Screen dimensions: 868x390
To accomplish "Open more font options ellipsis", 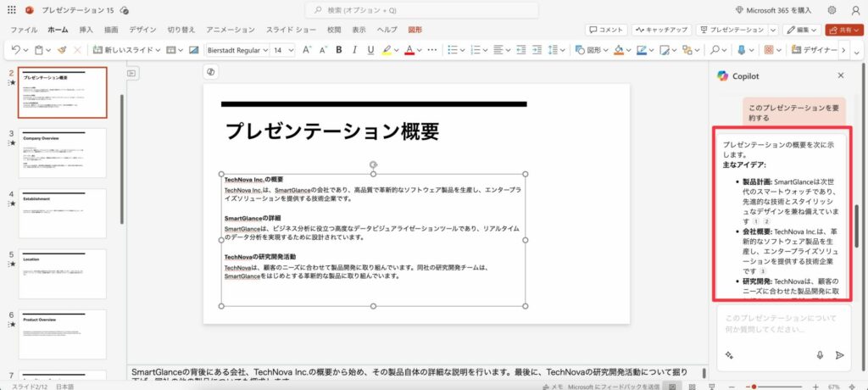I will pyautogui.click(x=432, y=50).
